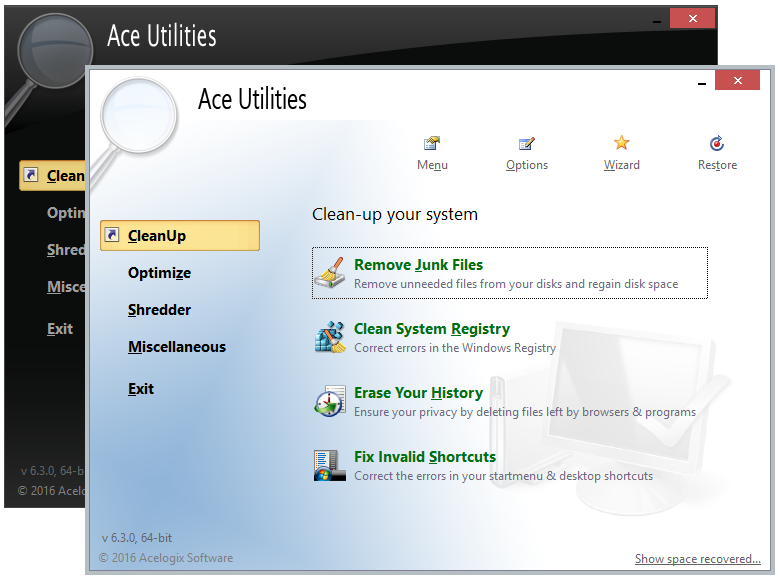Click Exit in the light window sidebar
Image resolution: width=780 pixels, height=580 pixels.
click(141, 388)
